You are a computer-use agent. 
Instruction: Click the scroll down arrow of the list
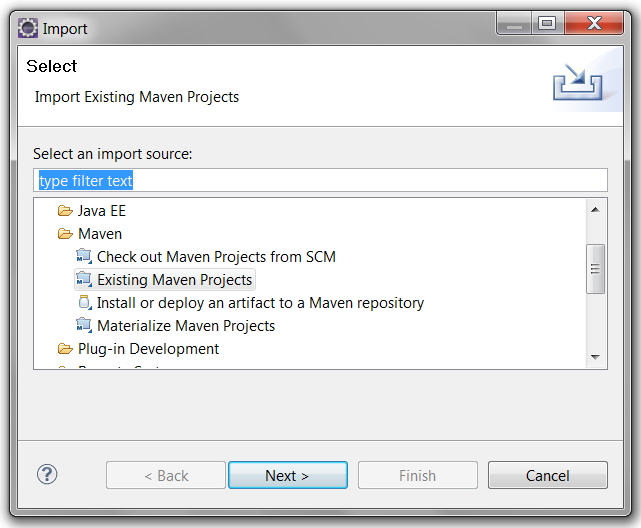tap(595, 357)
